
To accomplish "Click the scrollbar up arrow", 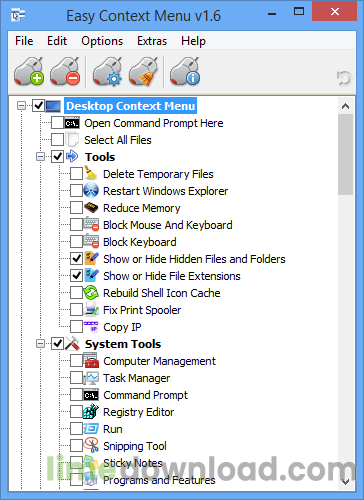I will pos(345,106).
